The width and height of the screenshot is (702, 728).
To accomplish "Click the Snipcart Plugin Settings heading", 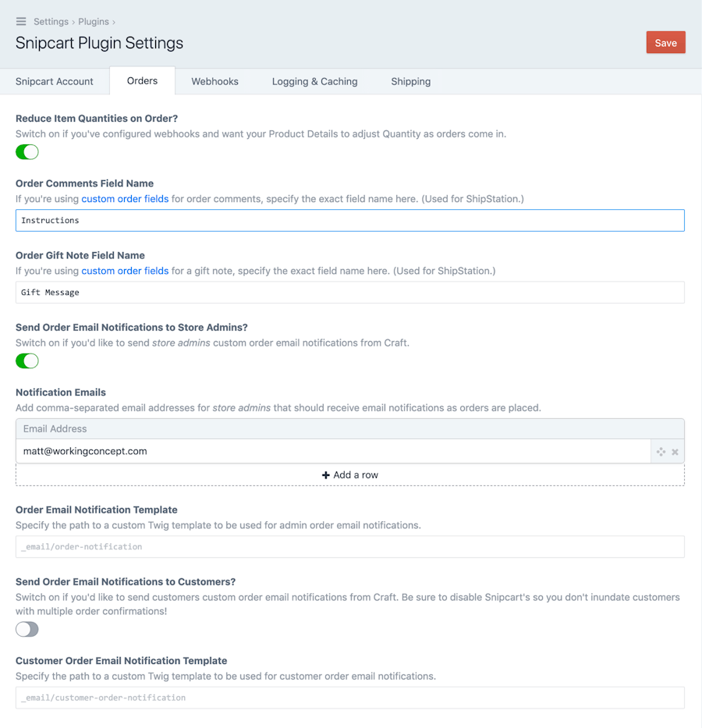I will (99, 43).
